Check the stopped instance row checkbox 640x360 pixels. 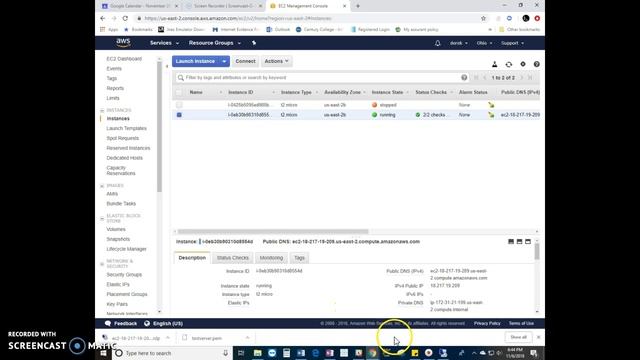(x=179, y=105)
